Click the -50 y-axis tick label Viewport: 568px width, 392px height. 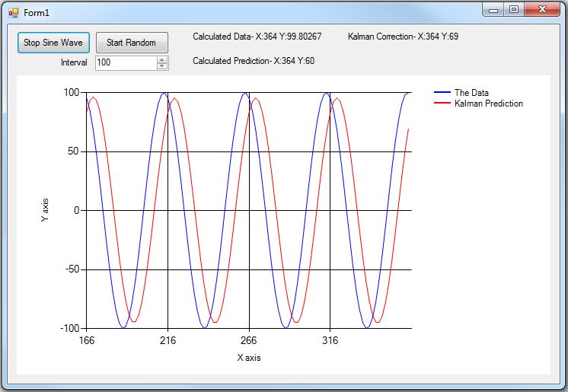point(72,269)
